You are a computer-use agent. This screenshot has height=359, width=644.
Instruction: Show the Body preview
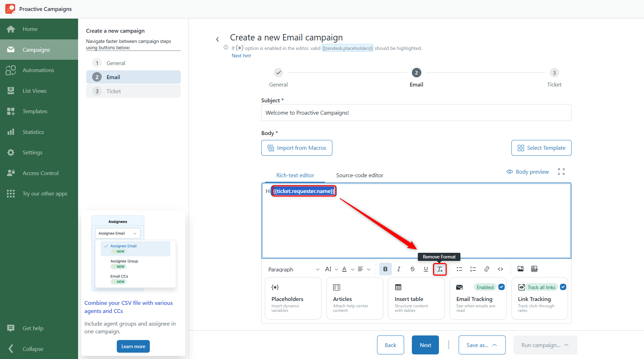point(528,172)
